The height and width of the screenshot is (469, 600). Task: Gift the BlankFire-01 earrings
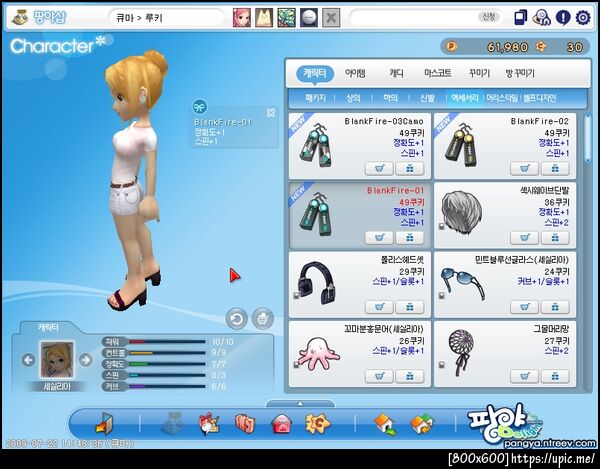click(409, 238)
